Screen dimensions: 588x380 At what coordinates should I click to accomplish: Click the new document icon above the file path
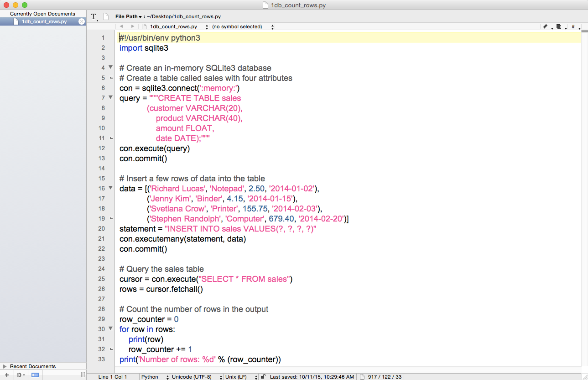[x=105, y=16]
